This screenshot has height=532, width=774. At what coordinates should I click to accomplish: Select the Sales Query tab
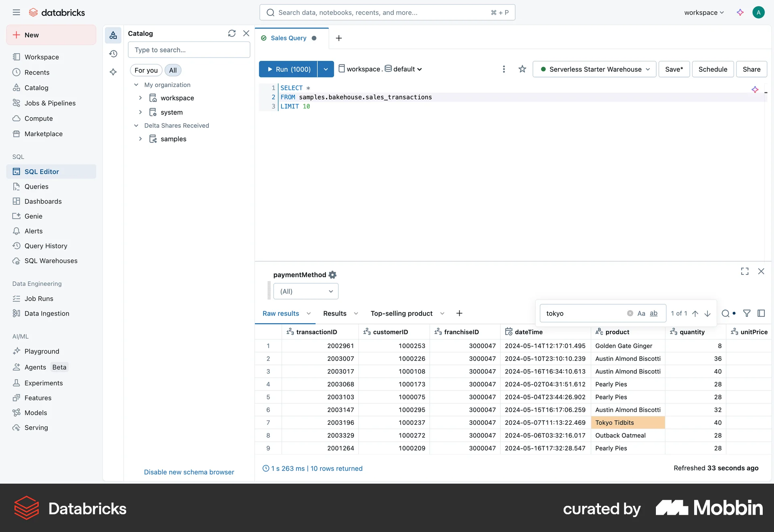click(x=289, y=38)
